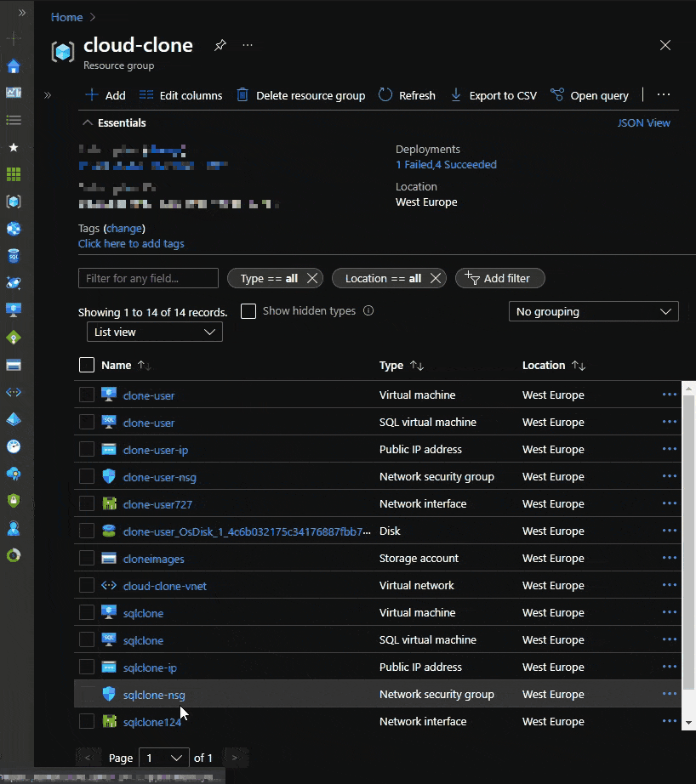Open All services list icon in sidebar

coord(14,120)
